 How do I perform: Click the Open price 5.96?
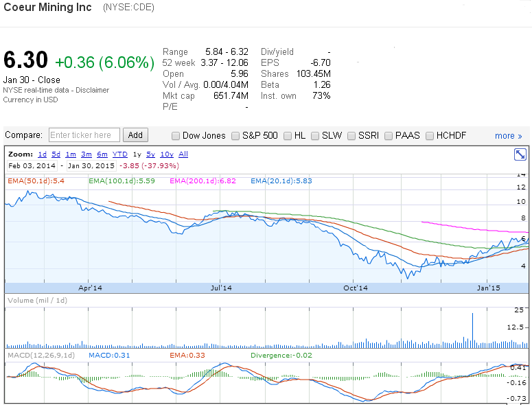pyautogui.click(x=240, y=74)
